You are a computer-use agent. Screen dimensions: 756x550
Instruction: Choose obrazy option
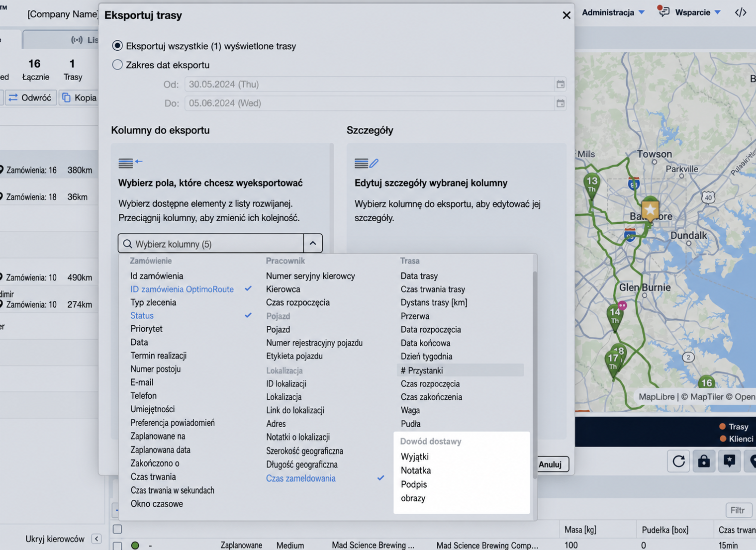tap(413, 498)
